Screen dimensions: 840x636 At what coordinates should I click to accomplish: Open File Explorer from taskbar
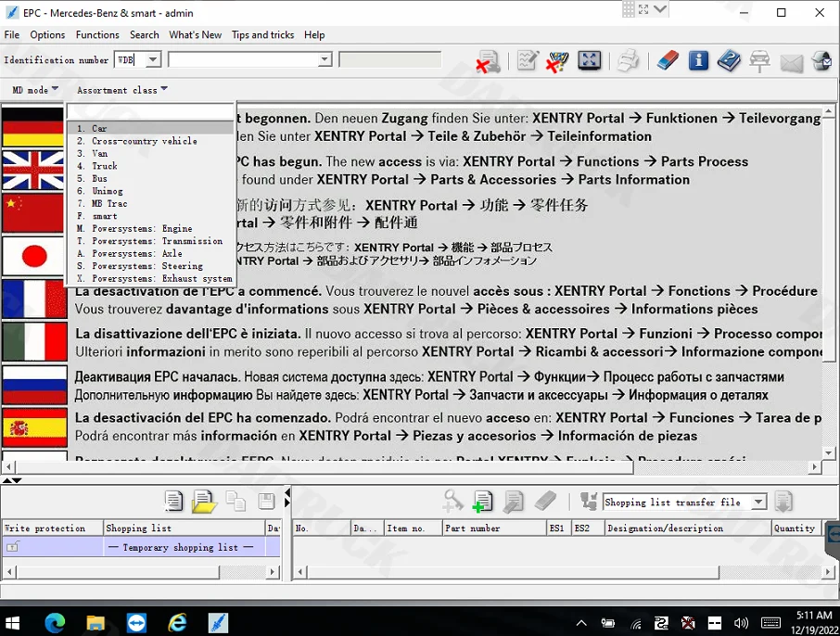click(95, 623)
